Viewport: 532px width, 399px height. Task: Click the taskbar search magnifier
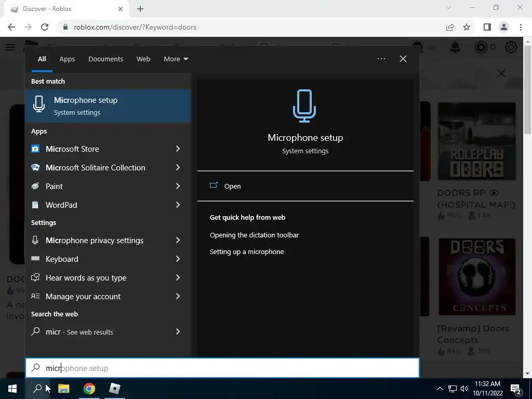click(x=37, y=389)
